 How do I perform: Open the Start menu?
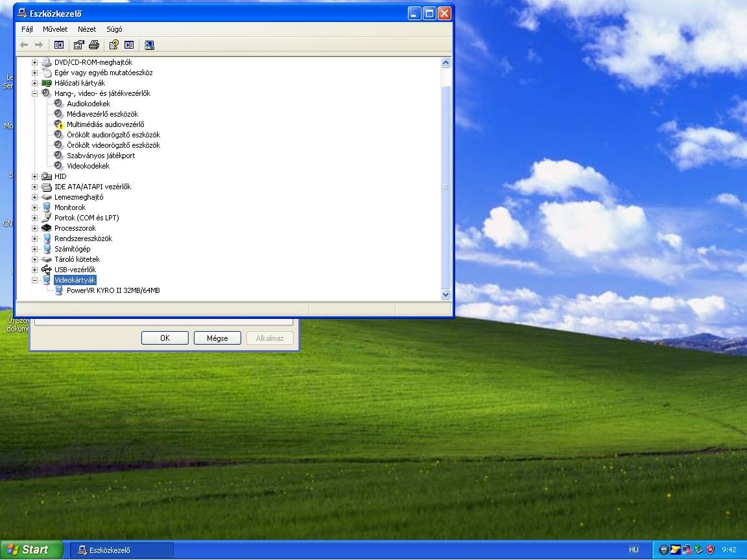pyautogui.click(x=31, y=550)
